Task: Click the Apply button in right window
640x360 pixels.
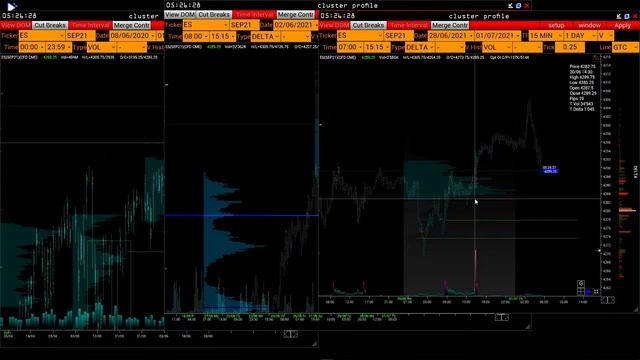Action: click(622, 25)
